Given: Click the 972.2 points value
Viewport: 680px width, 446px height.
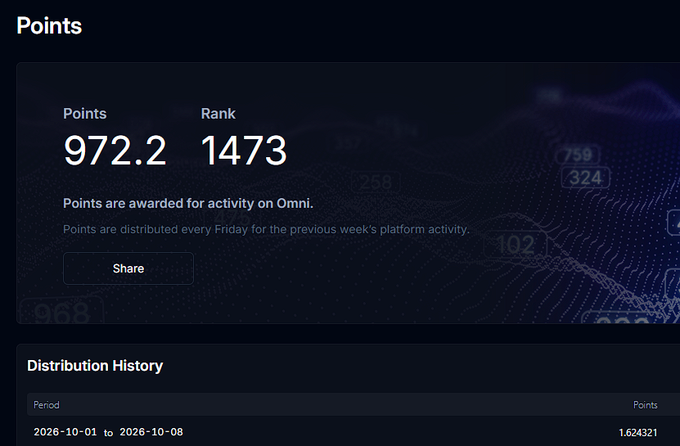Looking at the screenshot, I should (115, 151).
